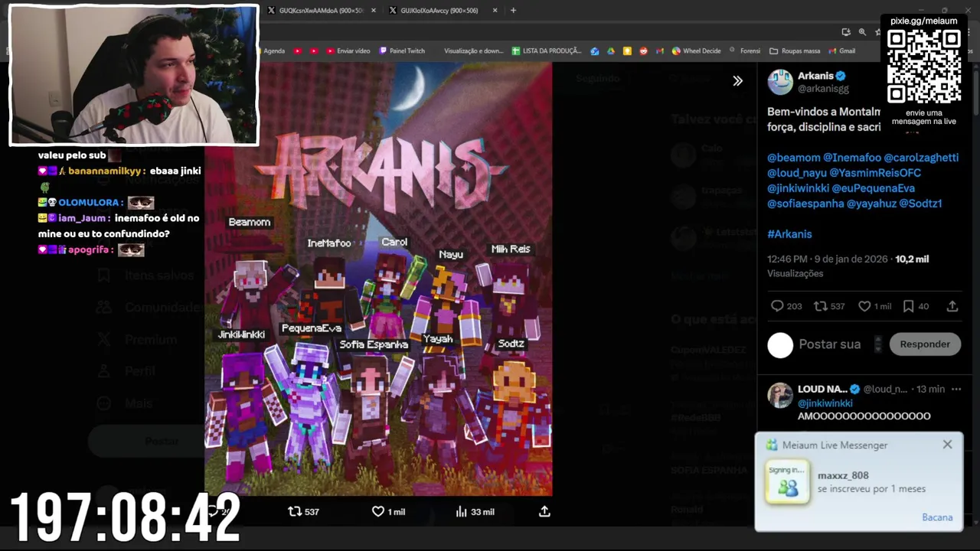Open the #Arkanis hashtag
Viewport: 980px width, 551px height.
789,234
